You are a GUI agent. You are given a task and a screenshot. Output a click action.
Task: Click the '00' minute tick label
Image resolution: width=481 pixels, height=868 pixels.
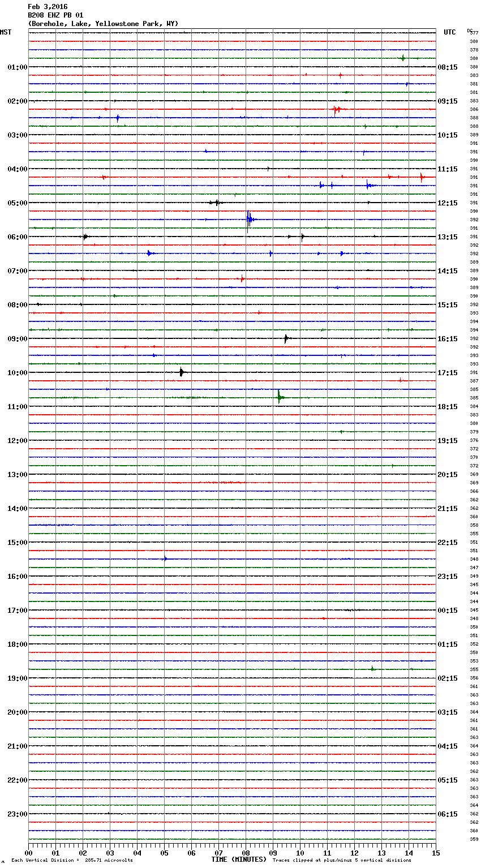point(28,853)
